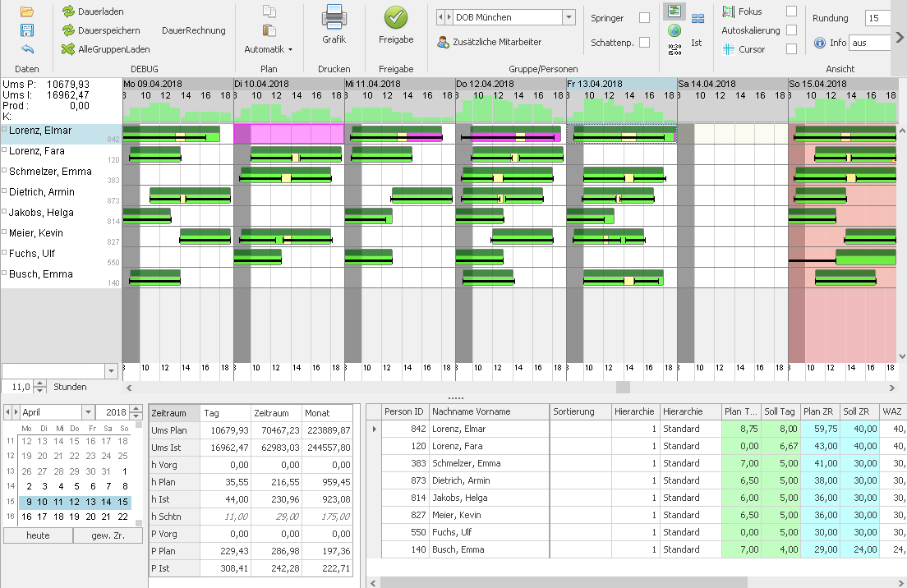The width and height of the screenshot is (907, 588).
Task: Open the DOB München group dropdown
Action: pyautogui.click(x=569, y=17)
